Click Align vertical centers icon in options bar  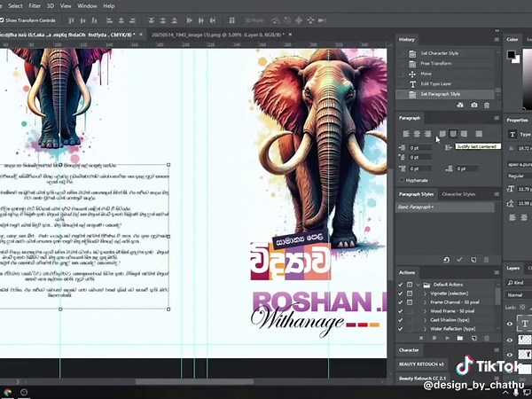(82, 20)
